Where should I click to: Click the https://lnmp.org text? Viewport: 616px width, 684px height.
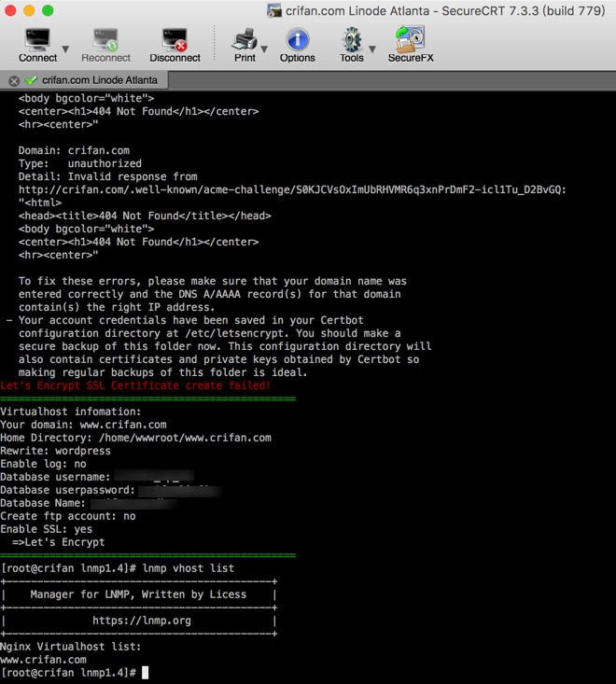(142, 621)
